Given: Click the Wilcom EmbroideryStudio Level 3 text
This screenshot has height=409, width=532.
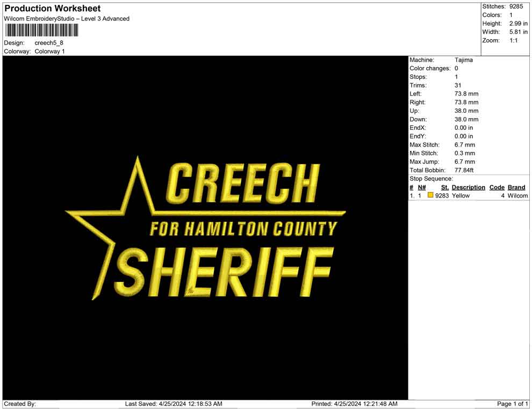Looking at the screenshot, I should point(67,18).
